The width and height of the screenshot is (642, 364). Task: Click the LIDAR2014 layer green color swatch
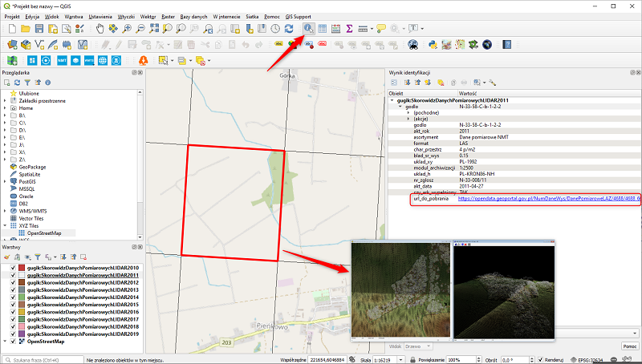click(x=22, y=297)
